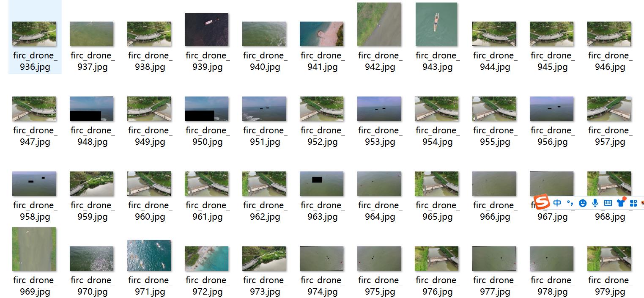Select thumbnail firc_drone_963.jpg
Image resolution: width=644 pixels, height=298 pixels.
322,184
